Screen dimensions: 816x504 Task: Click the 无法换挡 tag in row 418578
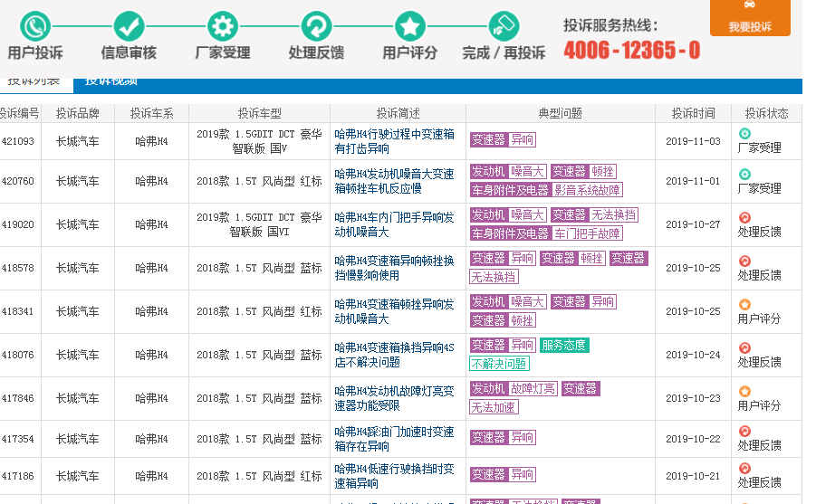pos(494,277)
